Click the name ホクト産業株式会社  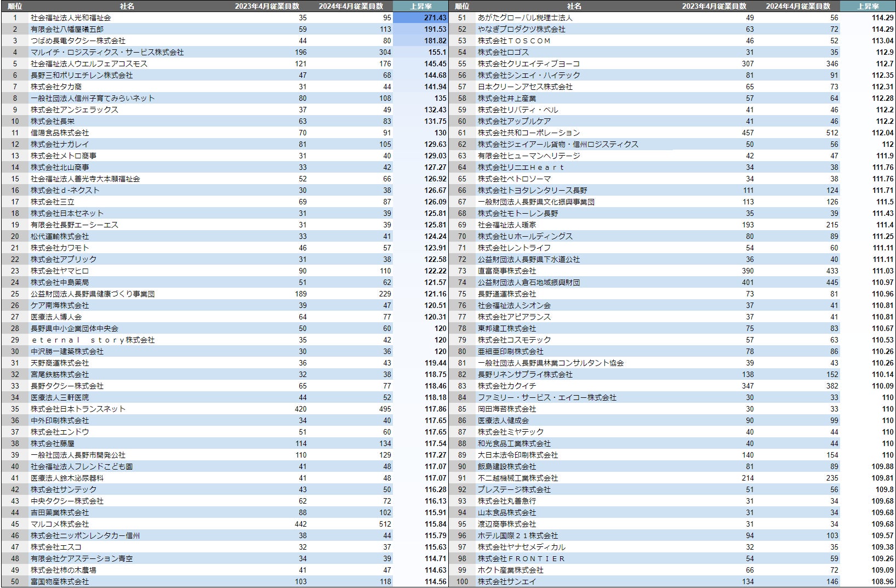tap(511, 570)
